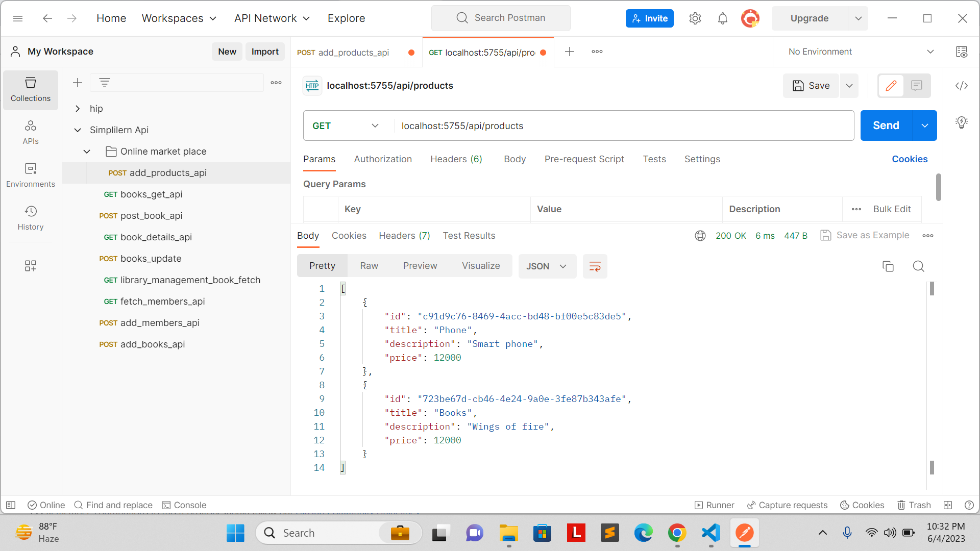Viewport: 980px width, 551px height.
Task: Copy the response body
Action: pos(888,266)
